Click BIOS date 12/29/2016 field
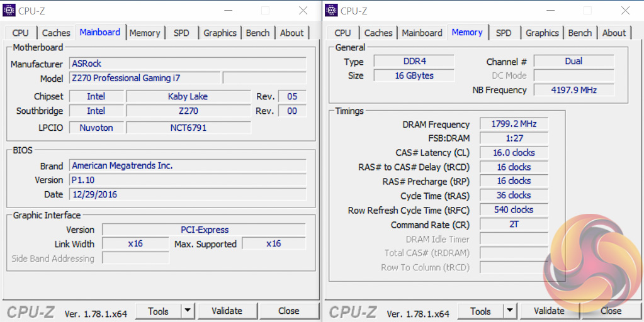Viewport: 644px width, 322px height. (x=188, y=194)
